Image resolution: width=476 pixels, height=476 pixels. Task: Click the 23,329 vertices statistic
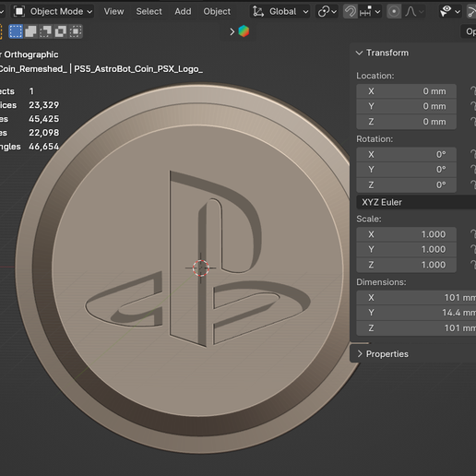(43, 105)
